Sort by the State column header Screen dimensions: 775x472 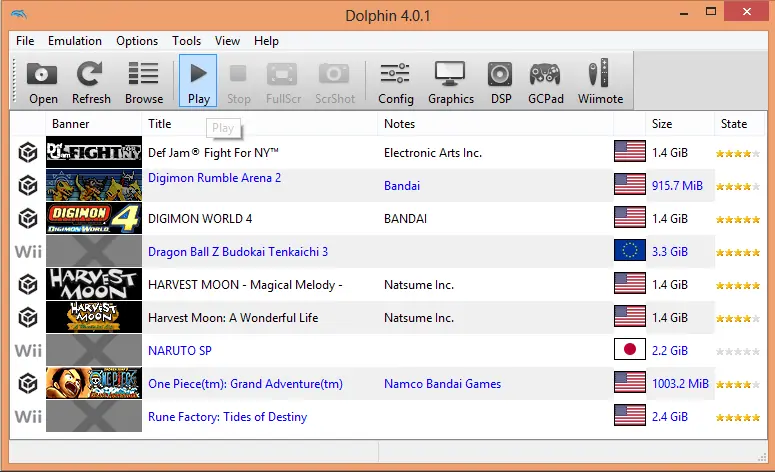pos(740,124)
